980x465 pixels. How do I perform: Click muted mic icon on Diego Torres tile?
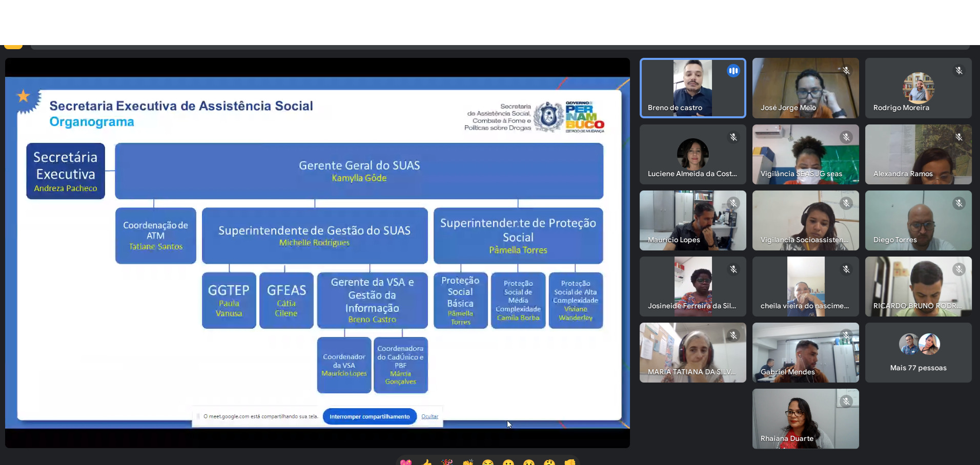958,203
